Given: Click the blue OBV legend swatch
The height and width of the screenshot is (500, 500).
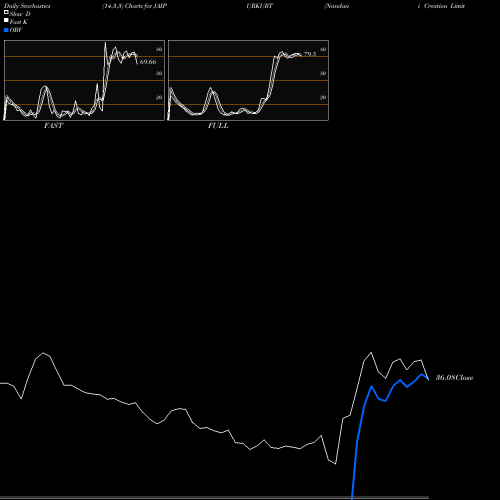Looking at the screenshot, I should click(x=6, y=30).
